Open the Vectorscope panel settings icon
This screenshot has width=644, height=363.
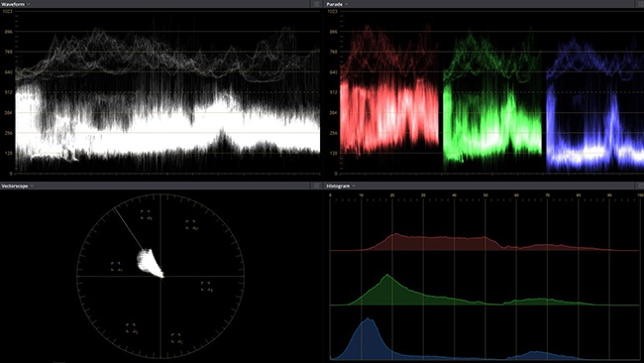(316, 185)
